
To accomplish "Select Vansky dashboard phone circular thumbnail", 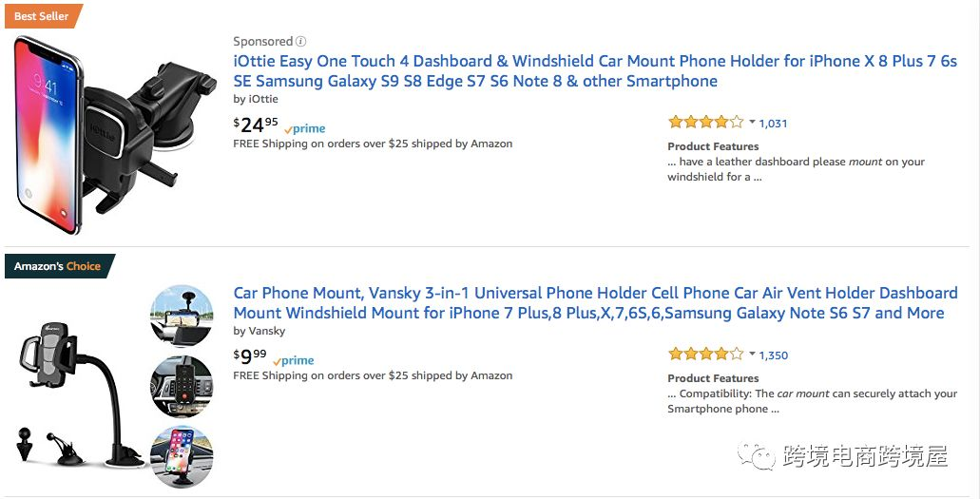I will pos(182,455).
